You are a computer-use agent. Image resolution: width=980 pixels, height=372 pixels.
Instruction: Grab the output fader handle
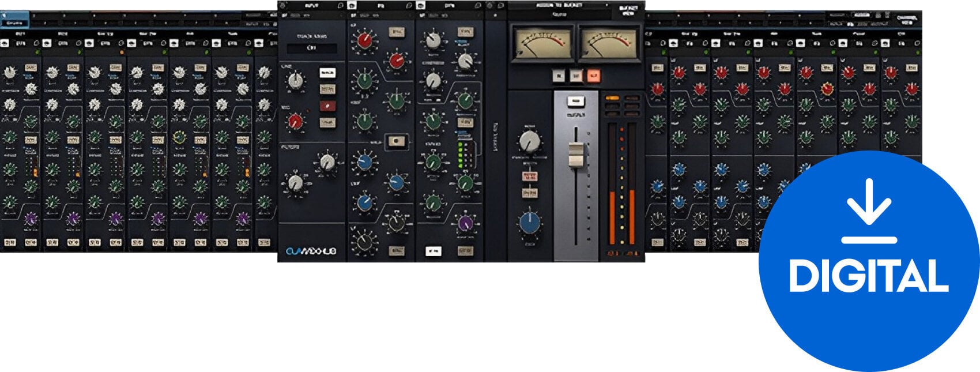pyautogui.click(x=576, y=154)
